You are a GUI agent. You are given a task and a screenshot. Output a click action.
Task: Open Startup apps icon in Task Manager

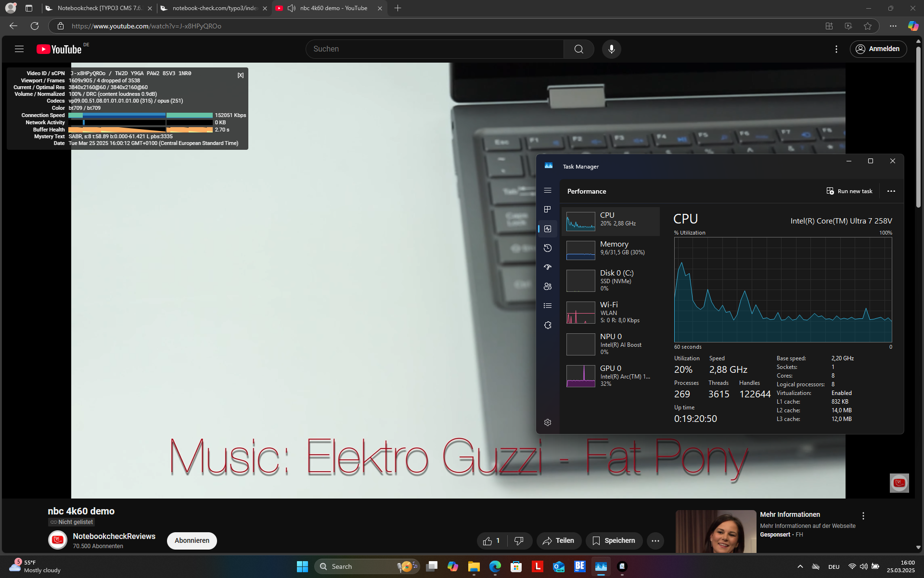(x=547, y=267)
